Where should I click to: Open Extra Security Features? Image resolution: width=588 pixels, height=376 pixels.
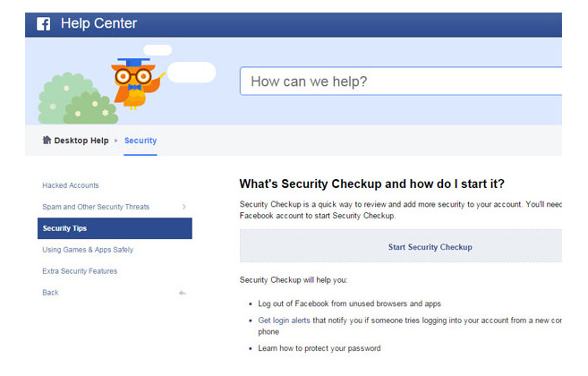click(x=80, y=271)
